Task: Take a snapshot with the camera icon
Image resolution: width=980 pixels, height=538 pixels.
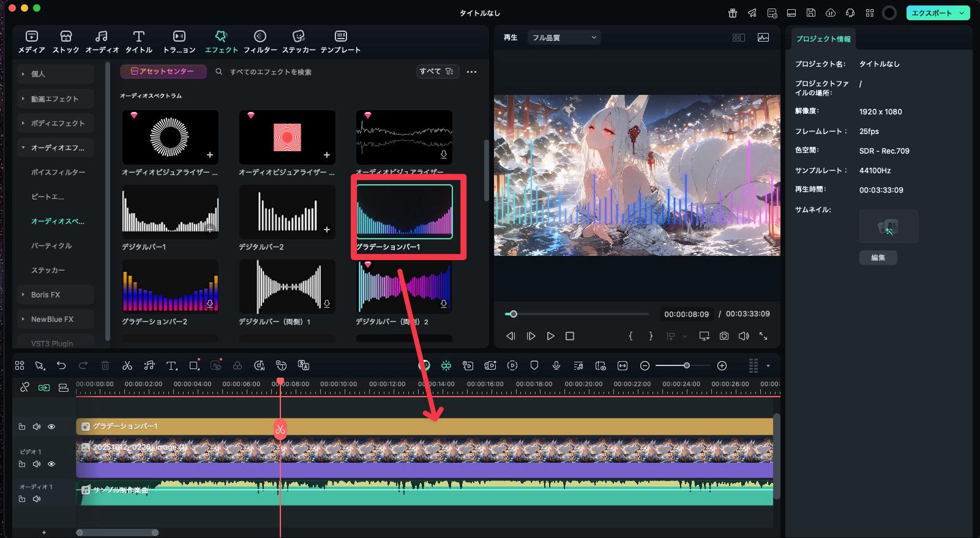Action: tap(724, 336)
